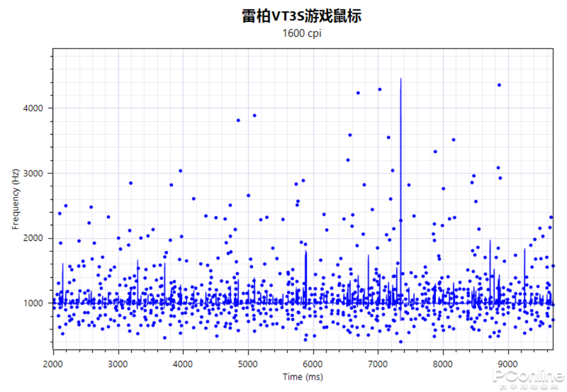Click the 6000 x-axis tick label
Image resolution: width=567 pixels, height=392 pixels.
point(313,364)
